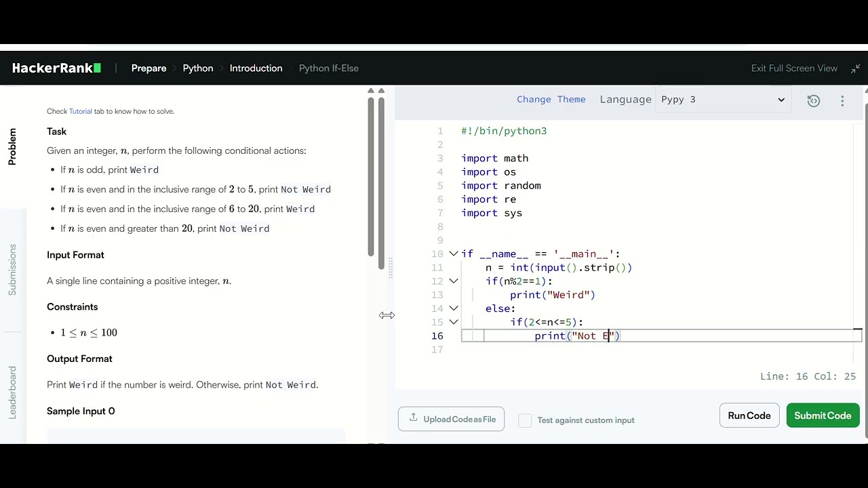Viewport: 868px width, 488px height.
Task: Click the HackerRank logo
Action: pos(56,68)
